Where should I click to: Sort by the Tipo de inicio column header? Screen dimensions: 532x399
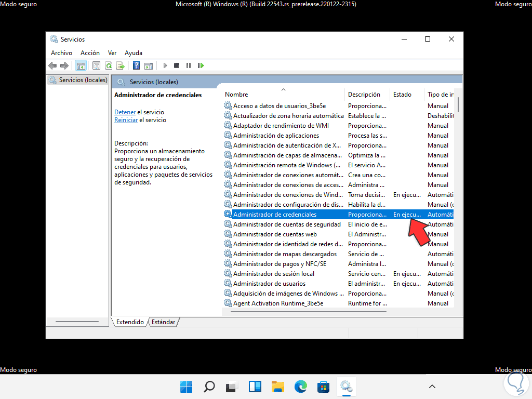click(x=438, y=95)
